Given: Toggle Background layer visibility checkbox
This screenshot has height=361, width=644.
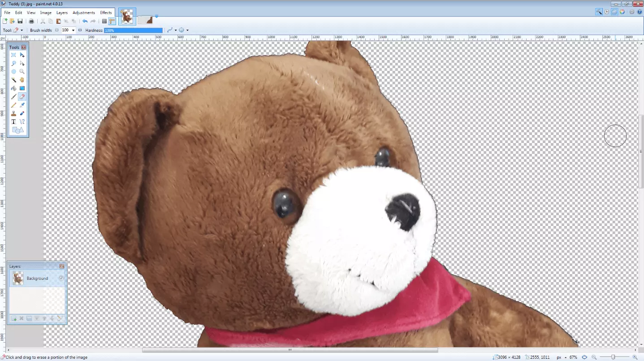Looking at the screenshot, I should point(61,278).
